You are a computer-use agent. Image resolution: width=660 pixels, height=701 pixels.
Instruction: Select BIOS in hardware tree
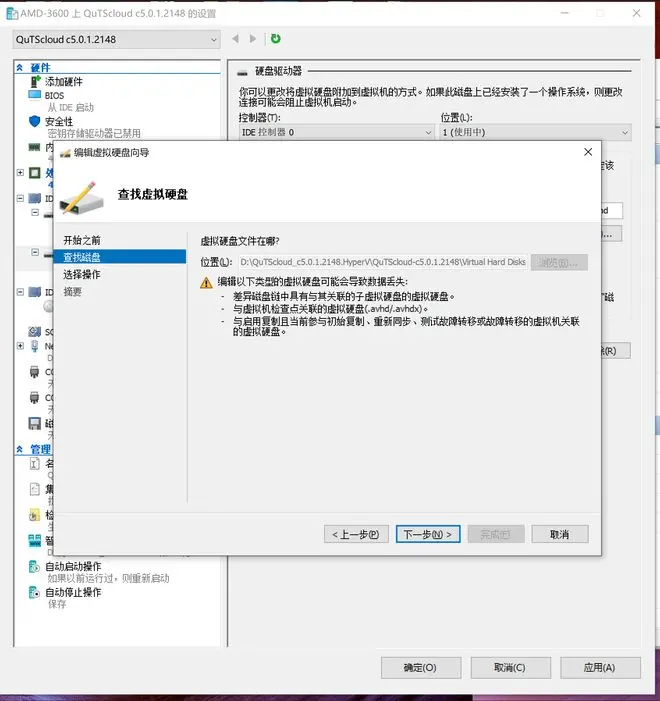pos(54,95)
